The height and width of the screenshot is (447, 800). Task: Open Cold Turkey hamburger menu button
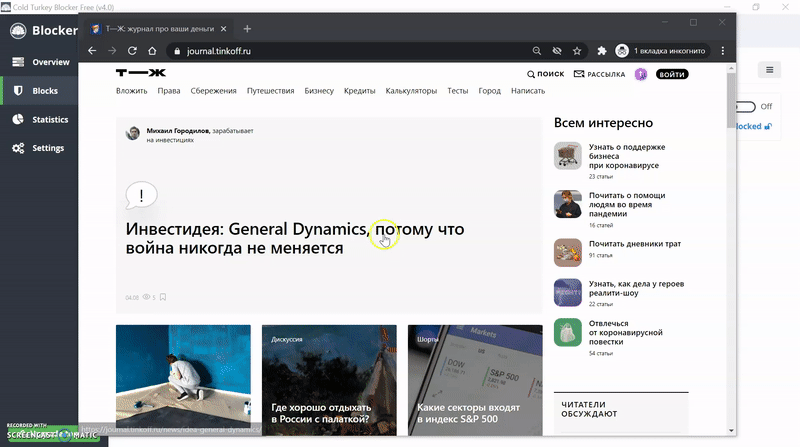point(769,70)
